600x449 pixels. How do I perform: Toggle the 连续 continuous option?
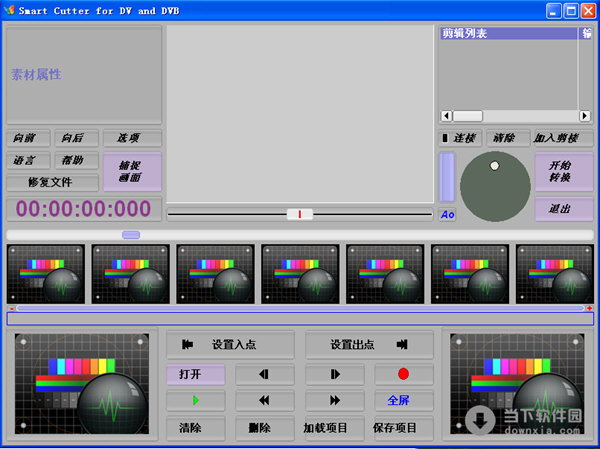pos(461,138)
